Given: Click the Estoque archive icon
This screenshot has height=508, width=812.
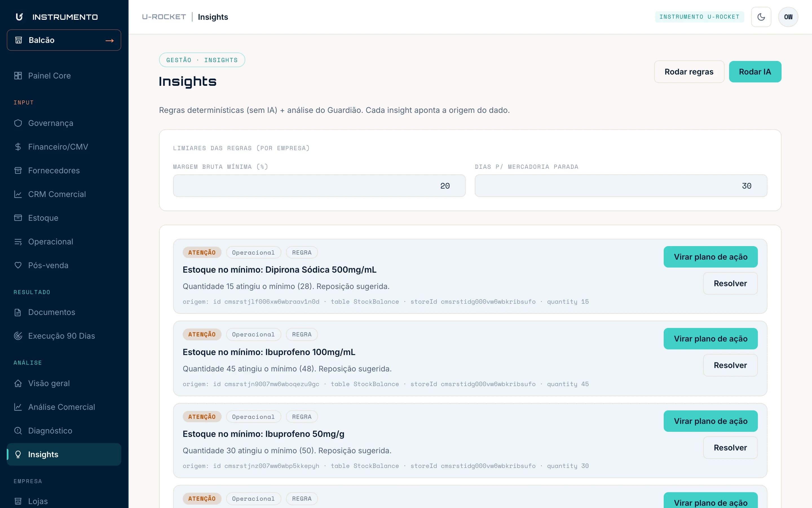Looking at the screenshot, I should pyautogui.click(x=18, y=218).
